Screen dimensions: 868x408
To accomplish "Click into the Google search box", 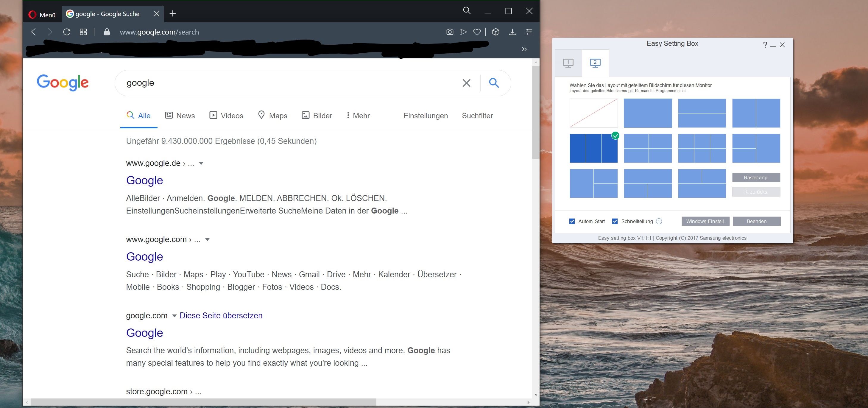I will pos(290,83).
